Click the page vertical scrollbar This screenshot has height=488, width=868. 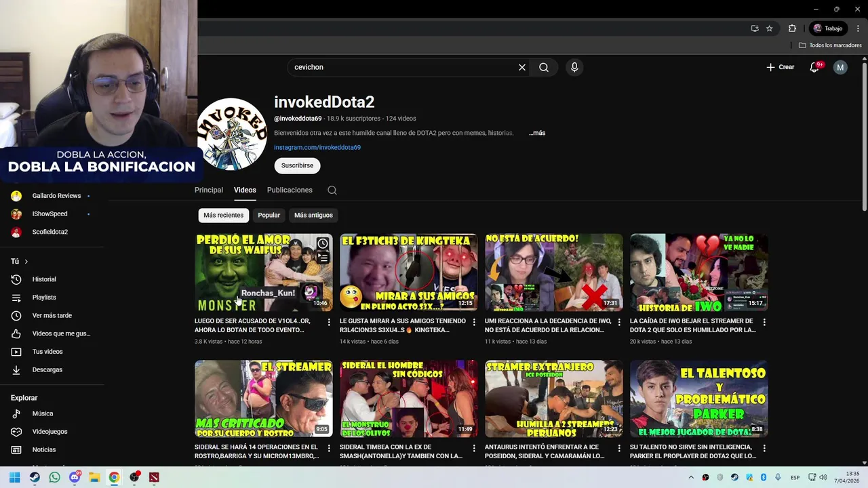pyautogui.click(x=865, y=136)
